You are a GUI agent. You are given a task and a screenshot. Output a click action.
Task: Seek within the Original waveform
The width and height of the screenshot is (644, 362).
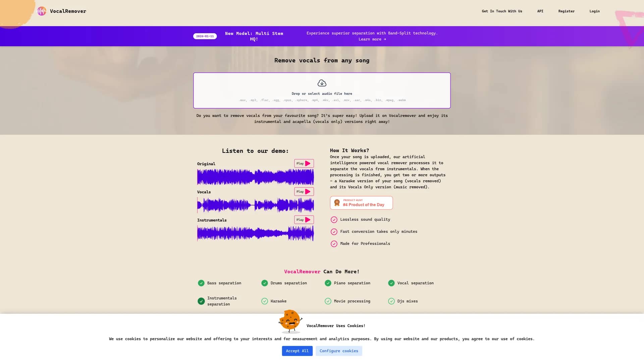click(255, 177)
